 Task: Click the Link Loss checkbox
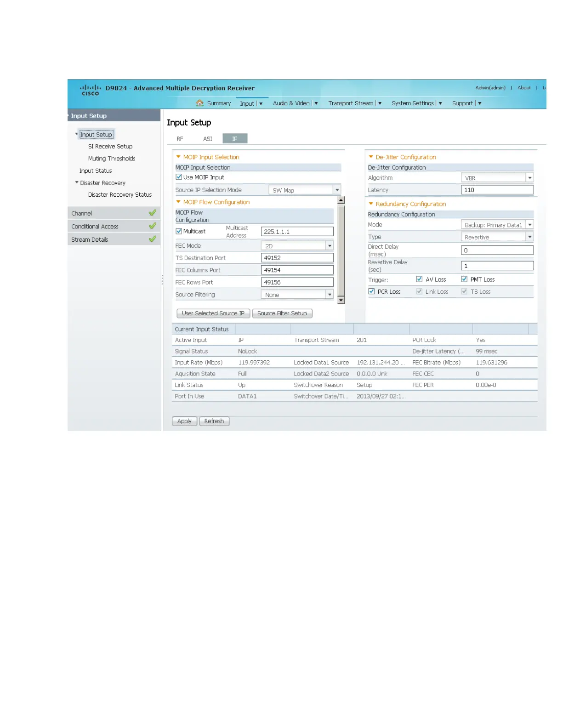pos(419,291)
